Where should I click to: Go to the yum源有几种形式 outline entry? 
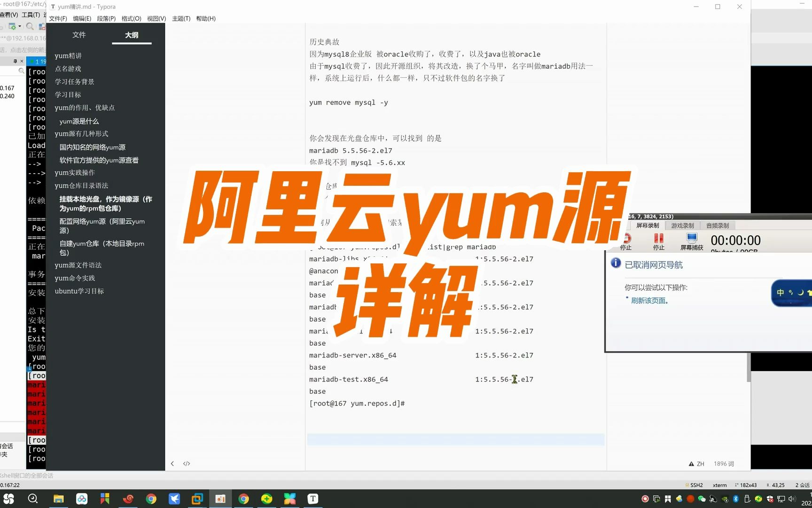[81, 134]
